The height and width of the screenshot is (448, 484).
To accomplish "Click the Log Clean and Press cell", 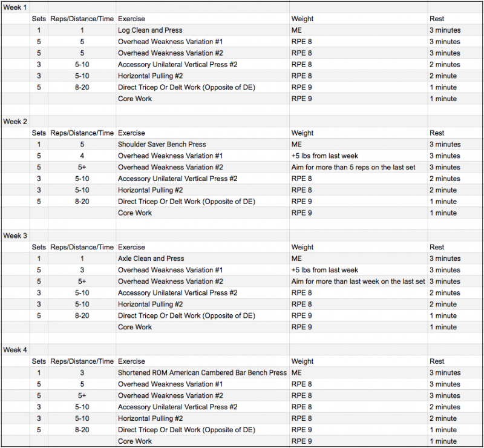I will 203,30.
